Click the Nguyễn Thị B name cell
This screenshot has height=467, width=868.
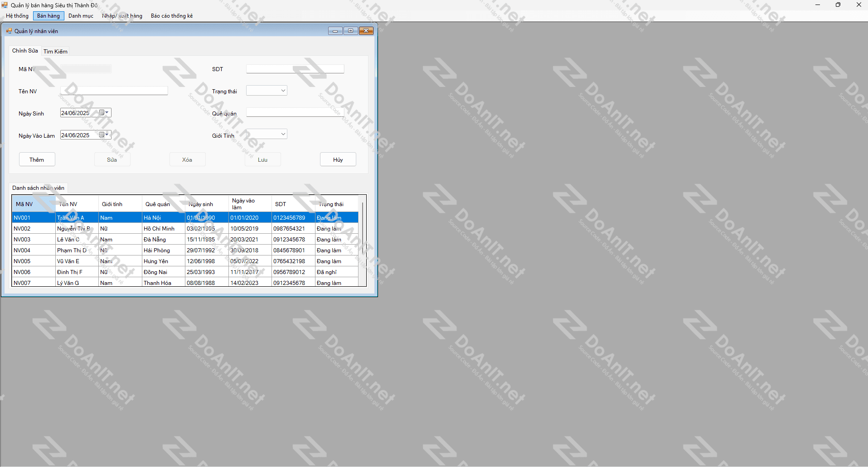77,229
